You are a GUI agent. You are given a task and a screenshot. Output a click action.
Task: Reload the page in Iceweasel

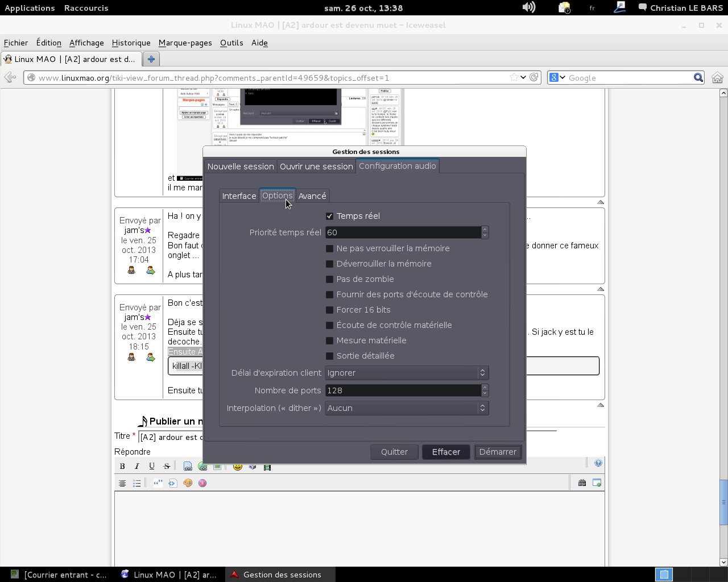point(534,77)
